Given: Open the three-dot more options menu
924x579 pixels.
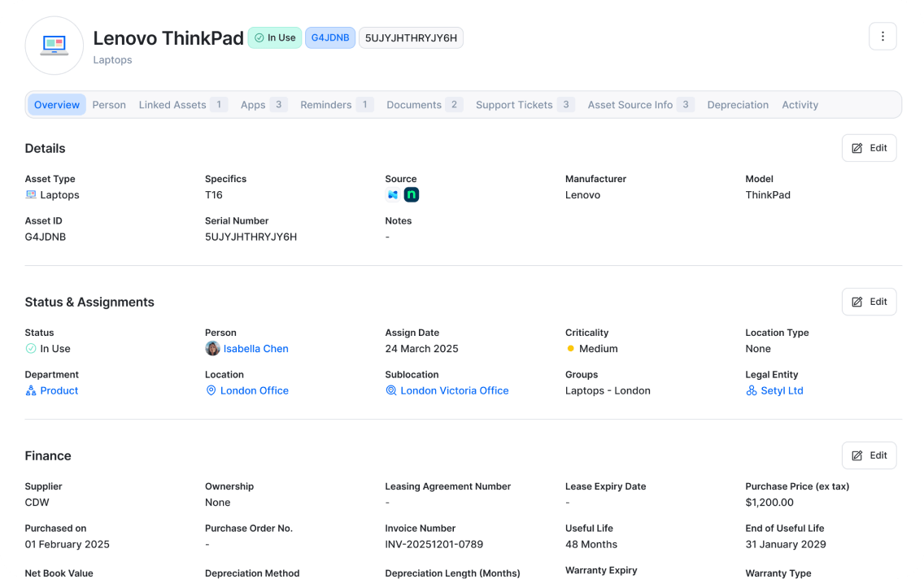Looking at the screenshot, I should pyautogui.click(x=883, y=37).
